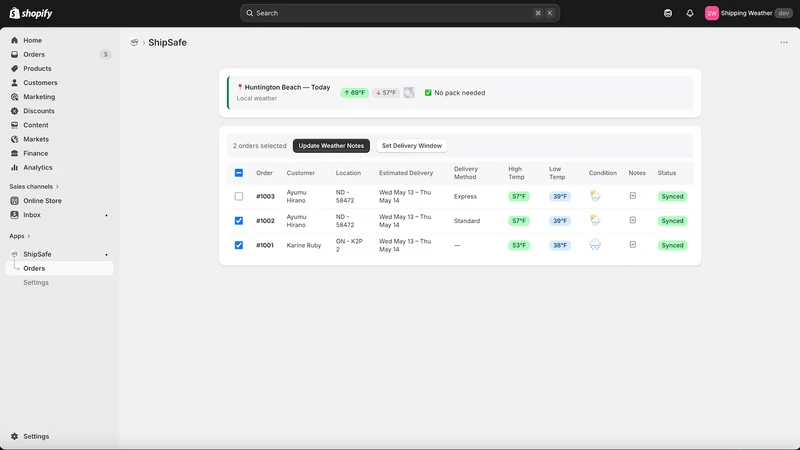
Task: Click the Home icon in sidebar
Action: tap(14, 40)
